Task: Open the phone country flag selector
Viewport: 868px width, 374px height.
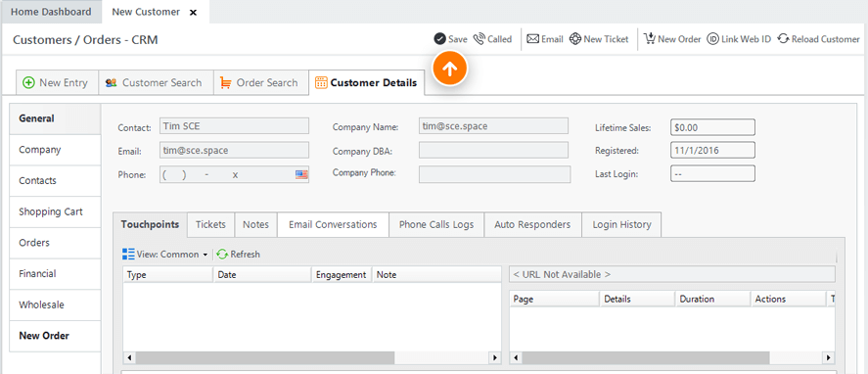Action: point(301,174)
